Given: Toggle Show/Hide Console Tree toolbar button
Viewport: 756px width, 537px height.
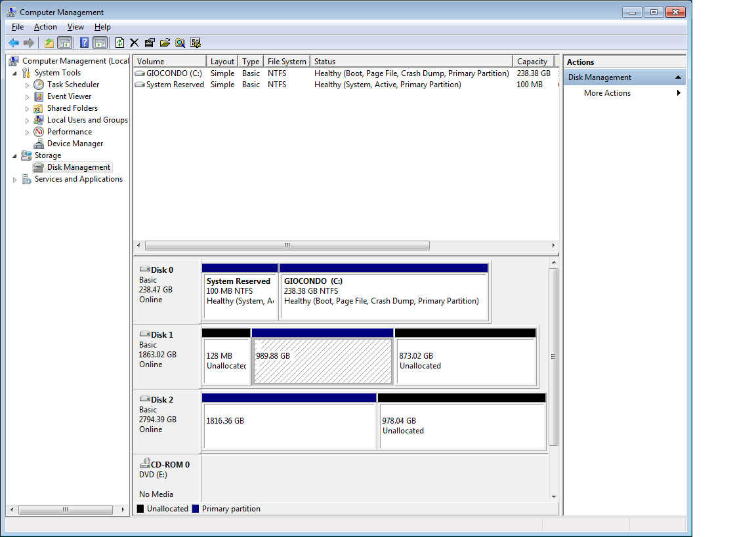Looking at the screenshot, I should point(64,43).
